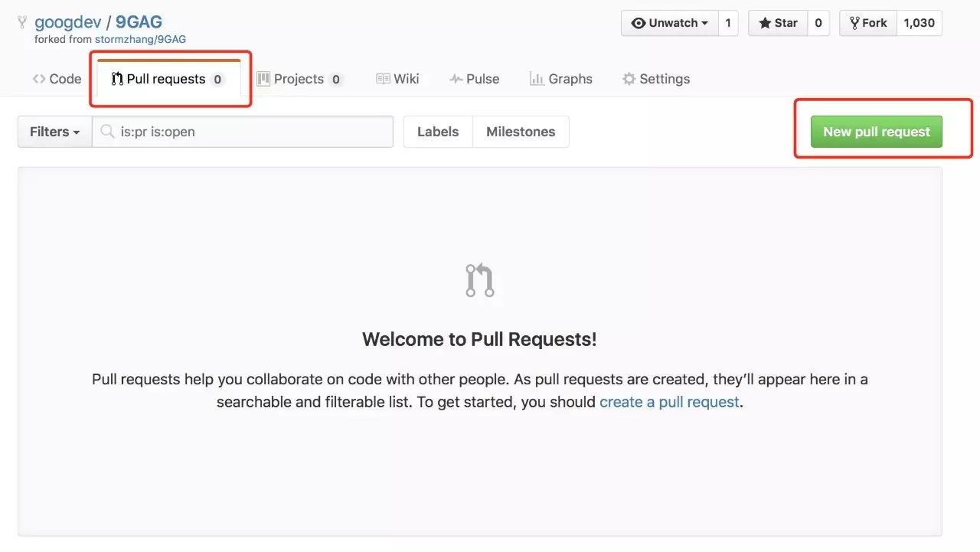This screenshot has width=980, height=552.
Task: Open the googdev user profile link
Action: [68, 22]
